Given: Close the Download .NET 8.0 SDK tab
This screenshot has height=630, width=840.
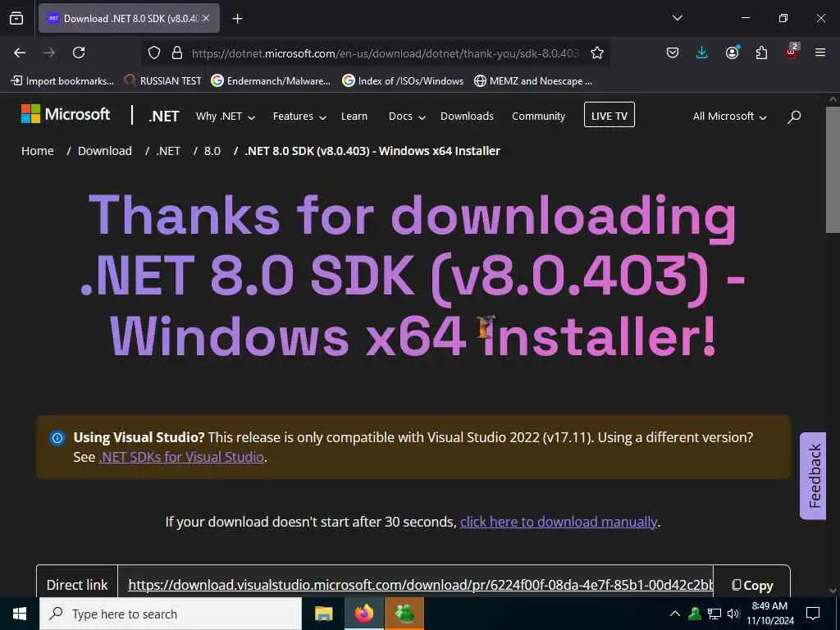Looking at the screenshot, I should click(206, 18).
